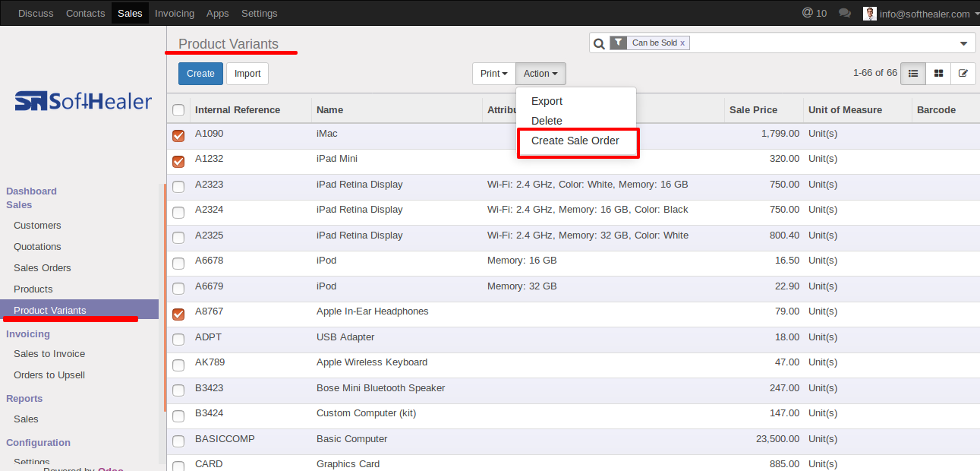Image resolution: width=980 pixels, height=471 pixels.
Task: Expand the search options caret
Action: pos(963,43)
